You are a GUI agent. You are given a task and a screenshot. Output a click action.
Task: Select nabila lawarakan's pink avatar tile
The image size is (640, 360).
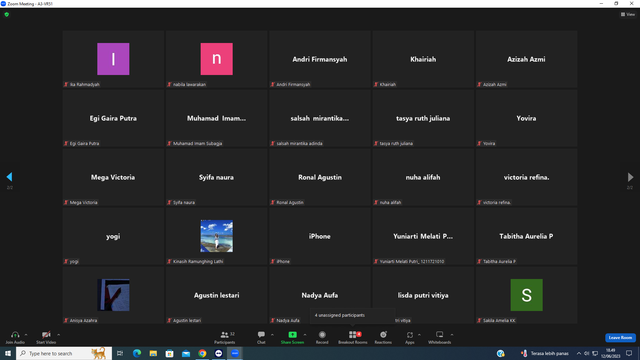(216, 59)
